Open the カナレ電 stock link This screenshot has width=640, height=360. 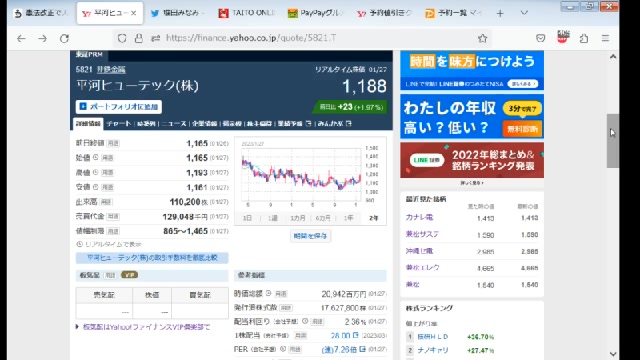(419, 218)
